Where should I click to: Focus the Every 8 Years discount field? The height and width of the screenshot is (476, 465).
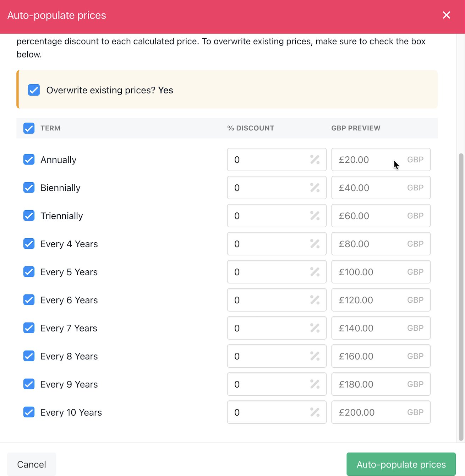pyautogui.click(x=277, y=356)
